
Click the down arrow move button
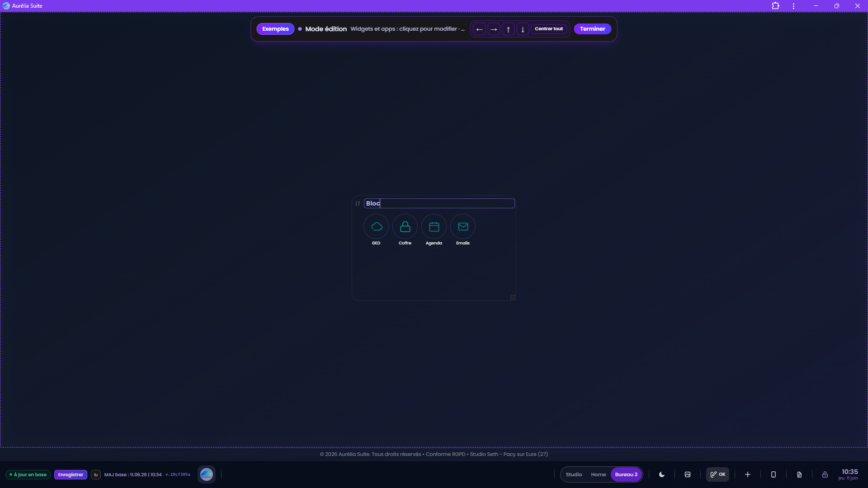point(523,29)
